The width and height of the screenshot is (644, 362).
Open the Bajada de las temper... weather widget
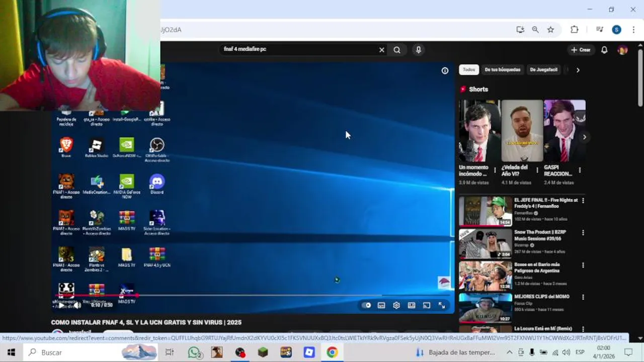coord(456,352)
